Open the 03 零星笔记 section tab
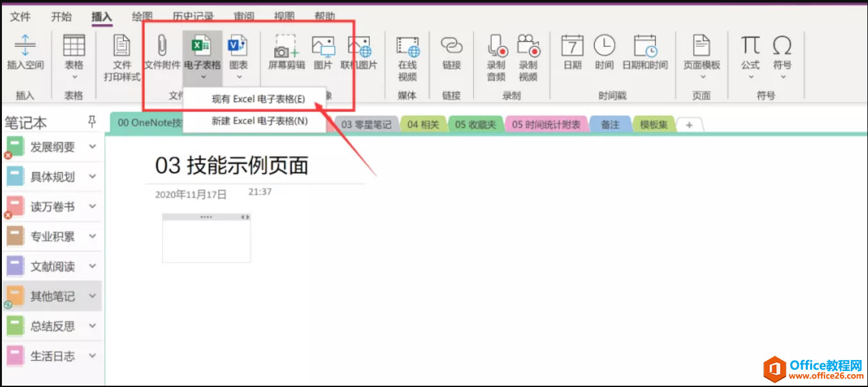This screenshot has width=868, height=387. pyautogui.click(x=366, y=125)
